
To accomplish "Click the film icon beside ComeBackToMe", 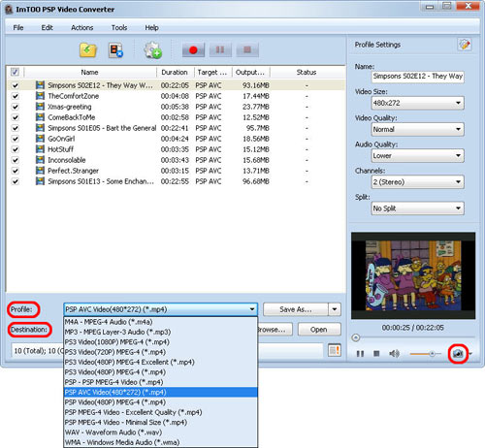I will [x=40, y=117].
